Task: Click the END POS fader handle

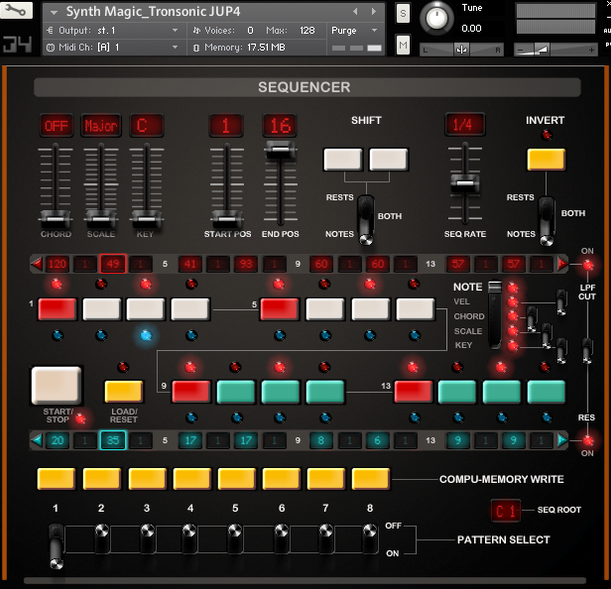Action: pos(280,150)
